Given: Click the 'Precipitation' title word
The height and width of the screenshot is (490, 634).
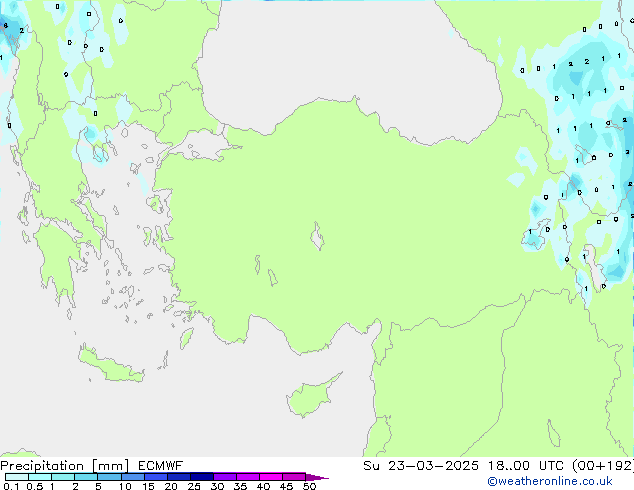Looking at the screenshot, I should pos(42,466).
